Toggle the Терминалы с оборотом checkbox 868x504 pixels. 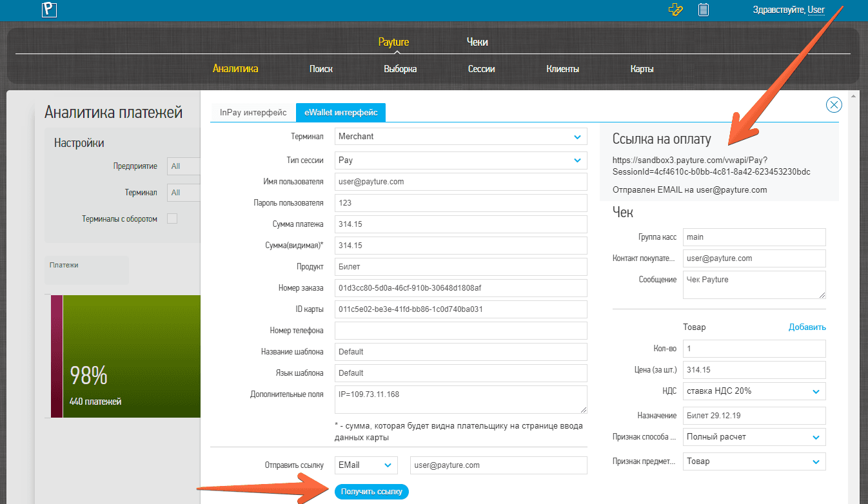pos(172,218)
